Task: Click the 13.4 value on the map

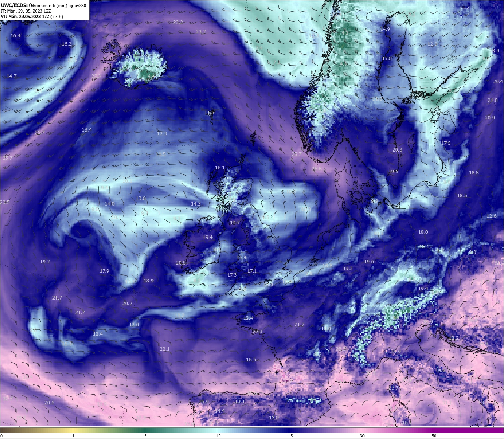Action: (87, 130)
